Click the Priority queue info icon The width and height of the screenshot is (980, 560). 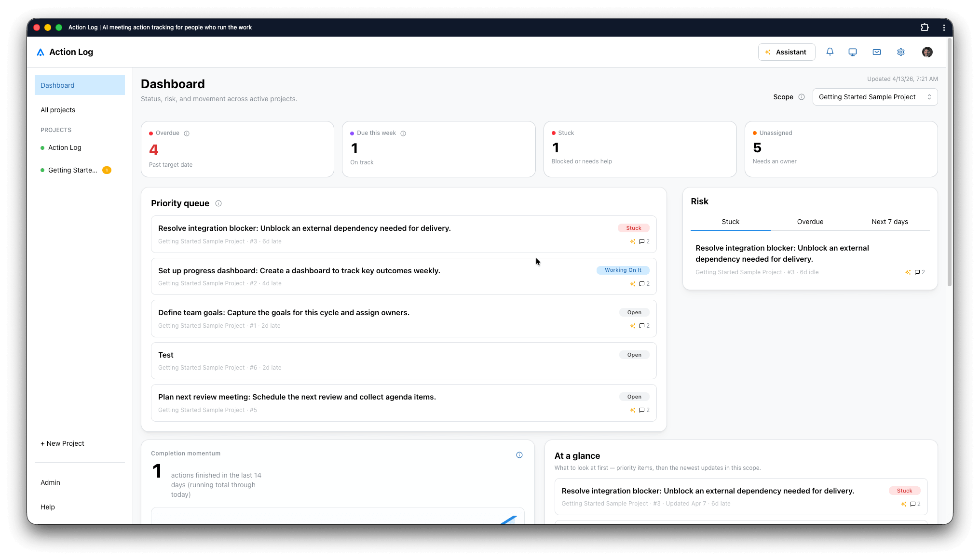point(218,203)
